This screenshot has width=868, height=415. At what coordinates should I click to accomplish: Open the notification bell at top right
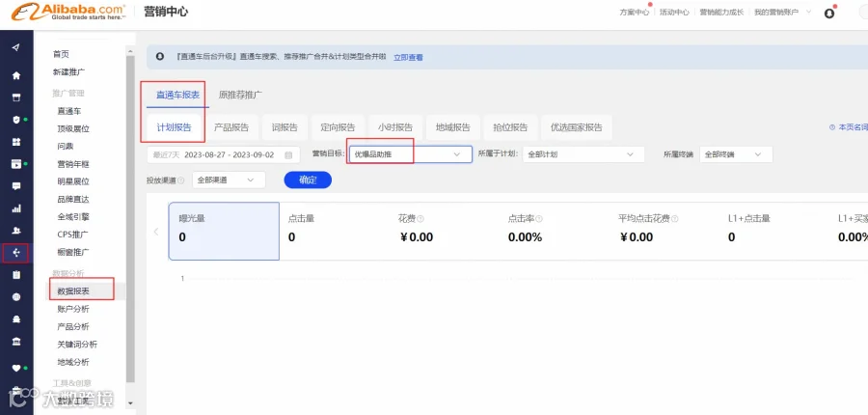(x=829, y=13)
